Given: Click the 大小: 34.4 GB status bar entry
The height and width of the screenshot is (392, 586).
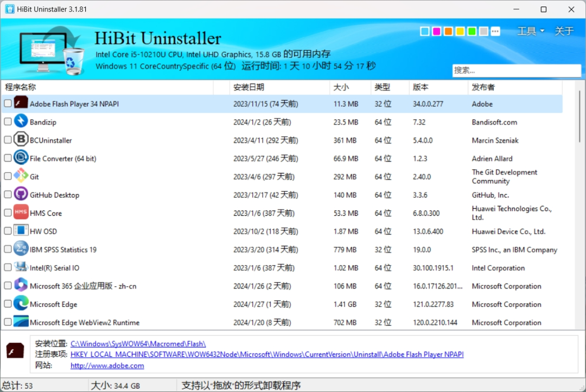Looking at the screenshot, I should pos(116,385).
